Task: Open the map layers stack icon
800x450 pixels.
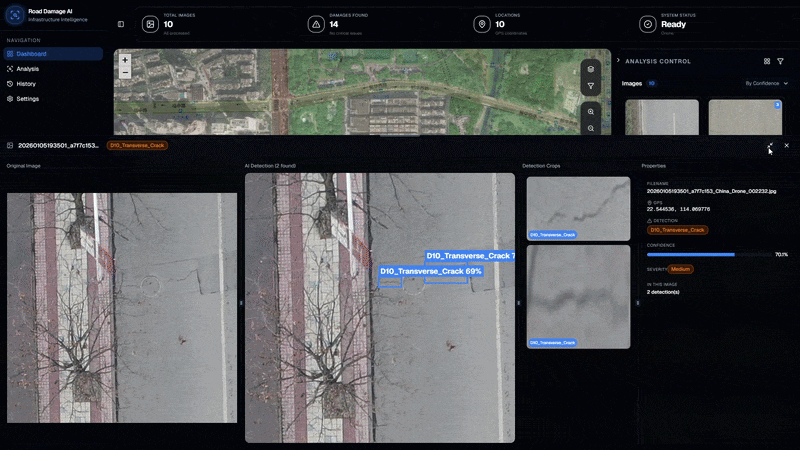Action: 590,69
